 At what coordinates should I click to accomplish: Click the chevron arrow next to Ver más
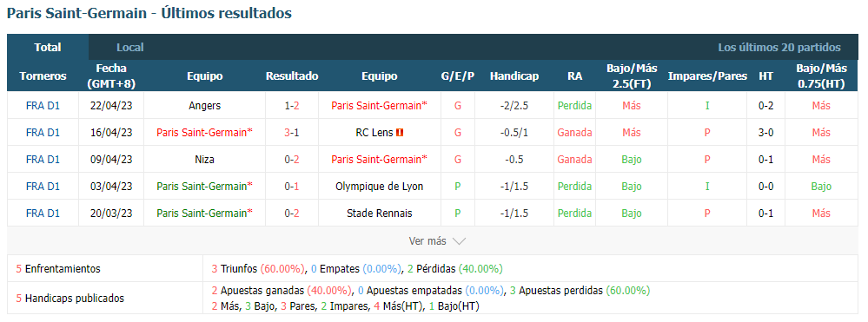(459, 241)
